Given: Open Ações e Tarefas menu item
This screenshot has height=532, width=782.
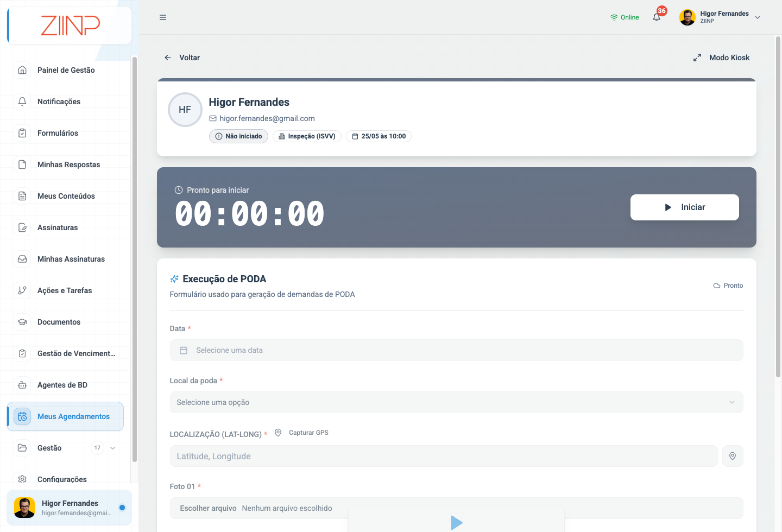Looking at the screenshot, I should click(x=65, y=290).
